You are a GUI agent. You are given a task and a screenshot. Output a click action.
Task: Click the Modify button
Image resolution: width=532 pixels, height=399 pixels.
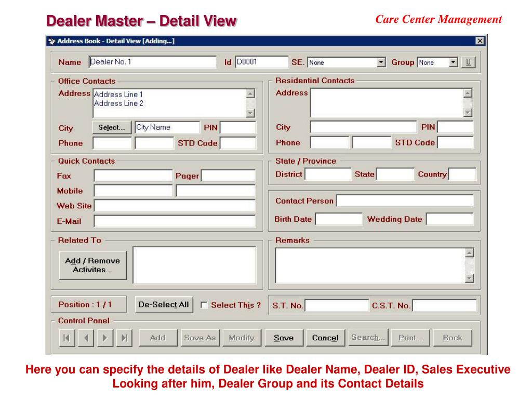(242, 338)
